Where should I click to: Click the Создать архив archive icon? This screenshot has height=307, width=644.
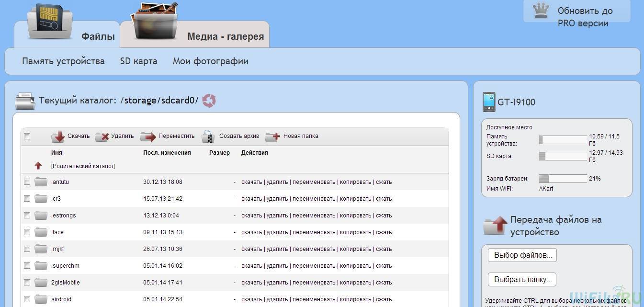point(208,136)
